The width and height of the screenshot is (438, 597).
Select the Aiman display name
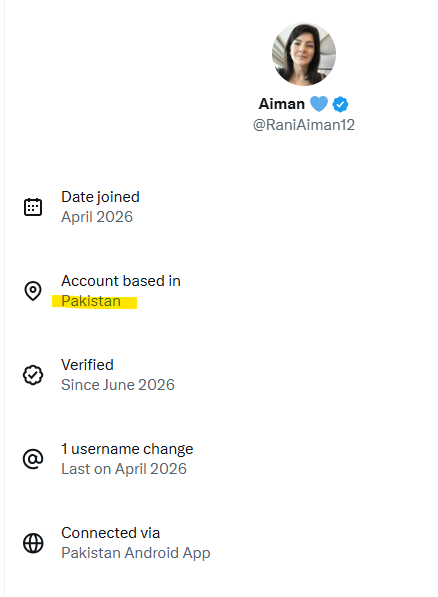click(282, 104)
